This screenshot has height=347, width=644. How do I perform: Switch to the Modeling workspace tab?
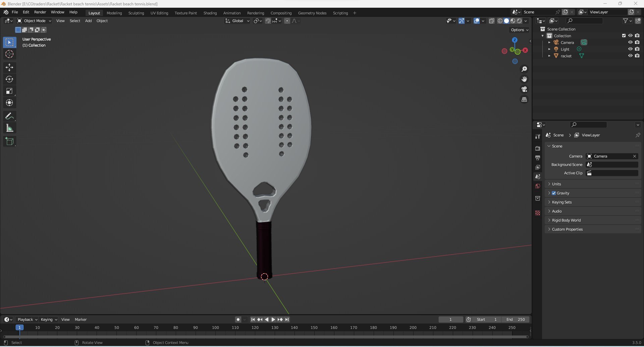pos(114,13)
